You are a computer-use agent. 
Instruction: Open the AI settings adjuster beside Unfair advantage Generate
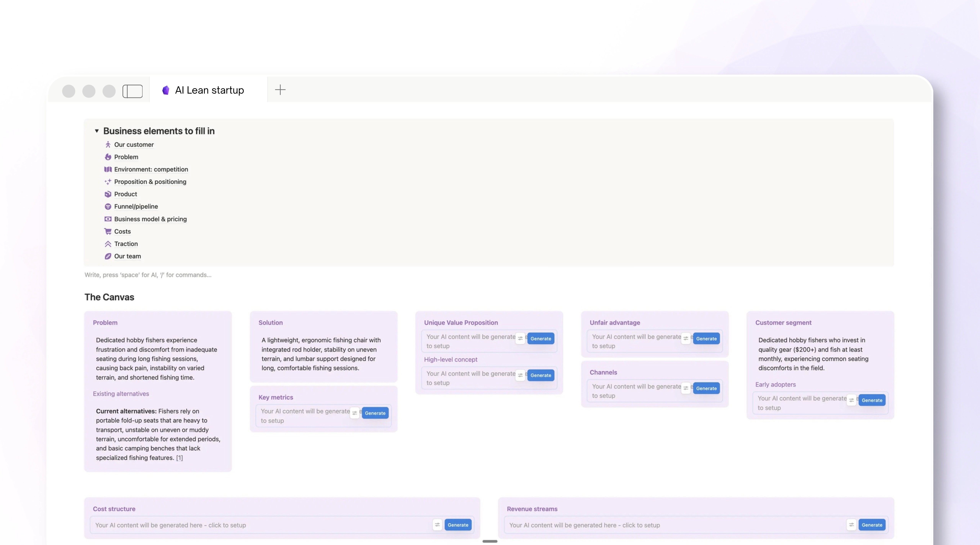686,338
